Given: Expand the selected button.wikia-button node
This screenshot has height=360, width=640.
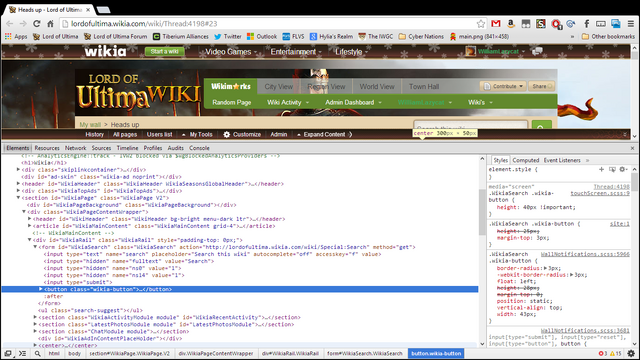Looking at the screenshot, I should [41, 289].
